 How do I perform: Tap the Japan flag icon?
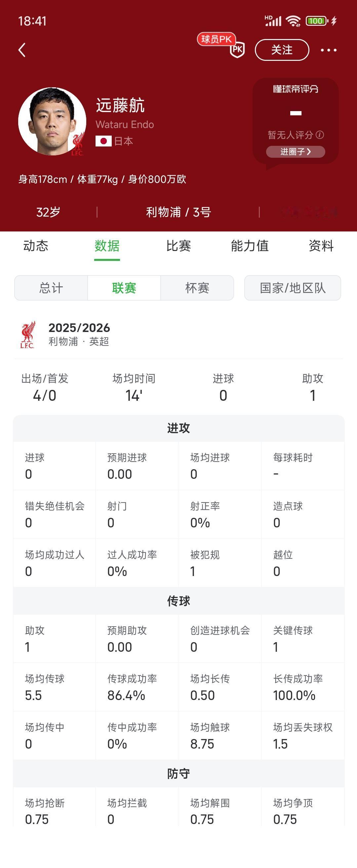103,141
